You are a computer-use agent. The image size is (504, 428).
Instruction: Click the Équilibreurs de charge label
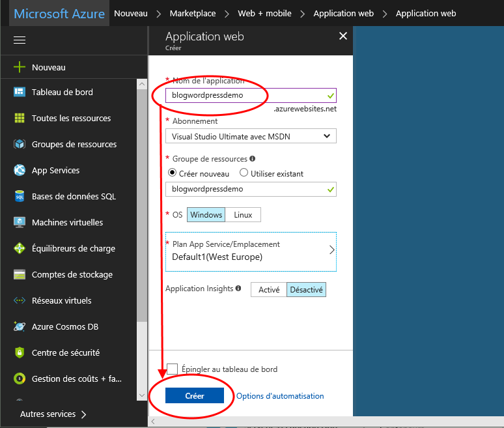[74, 248]
